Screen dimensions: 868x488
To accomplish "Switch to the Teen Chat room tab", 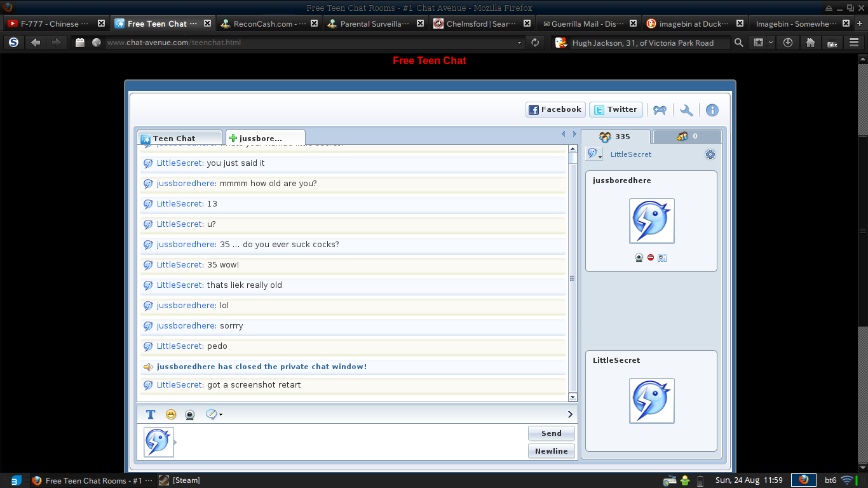I will 180,138.
